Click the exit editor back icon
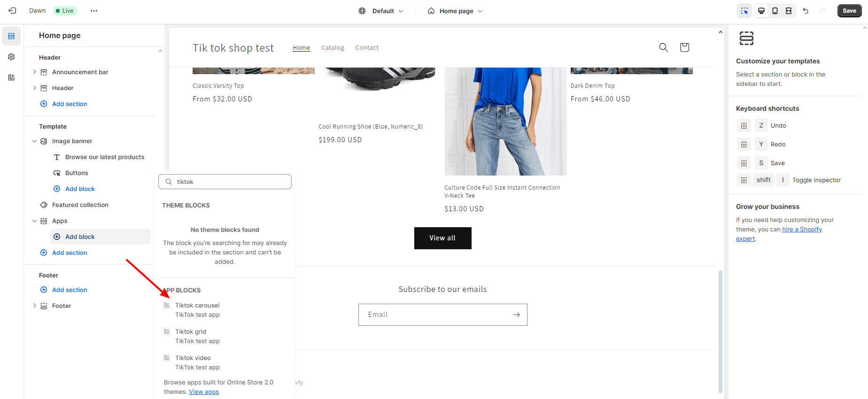The width and height of the screenshot is (868, 399). click(12, 10)
